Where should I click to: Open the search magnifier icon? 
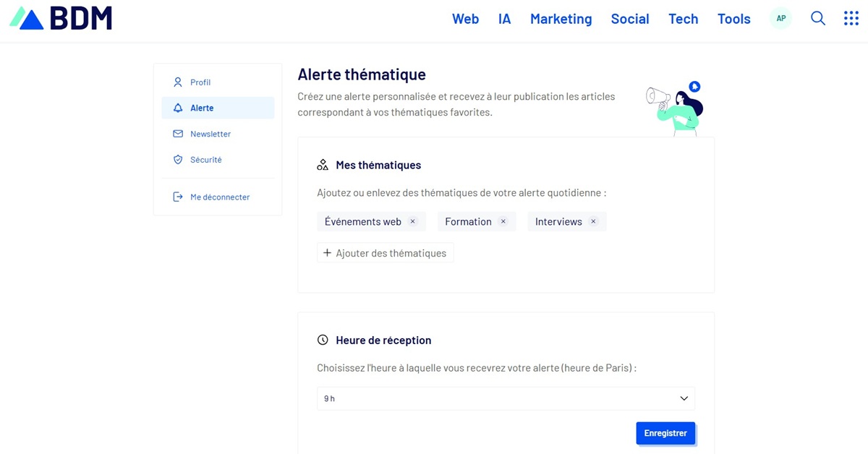(x=818, y=19)
